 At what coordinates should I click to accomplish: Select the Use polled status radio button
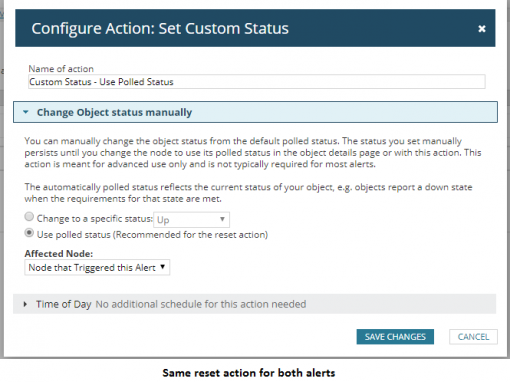pos(29,233)
